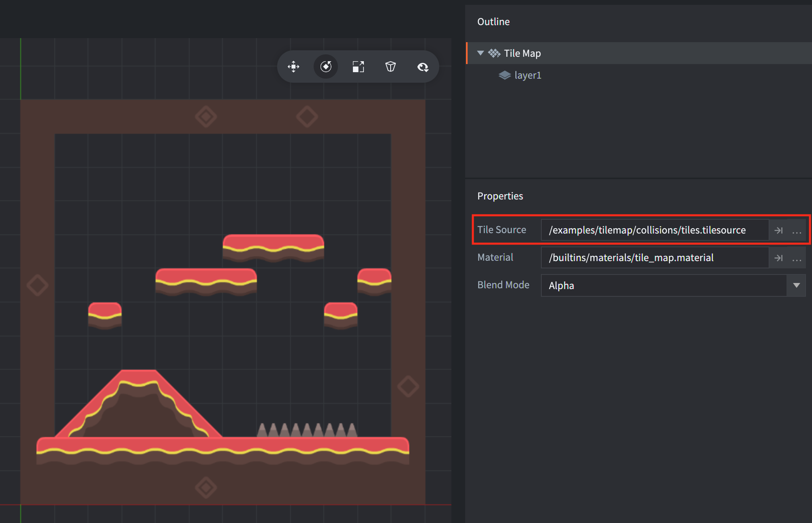Toggle perspective camera view
This screenshot has width=812, height=523.
390,66
